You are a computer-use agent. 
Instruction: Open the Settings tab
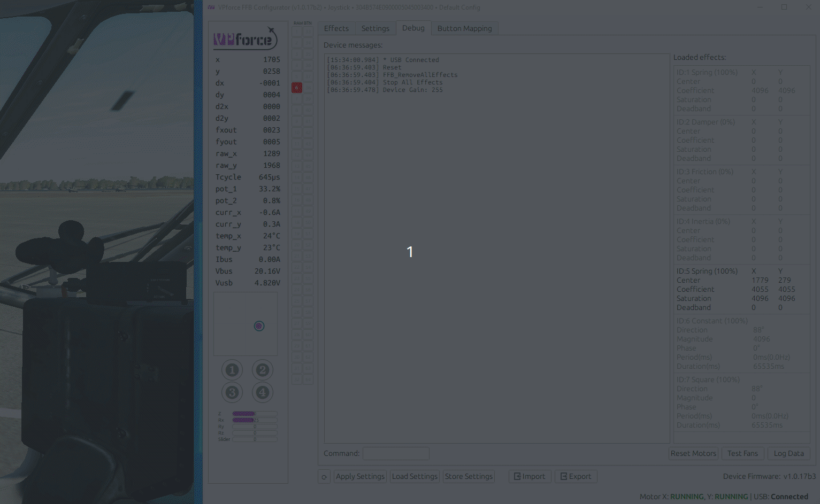[x=375, y=28]
